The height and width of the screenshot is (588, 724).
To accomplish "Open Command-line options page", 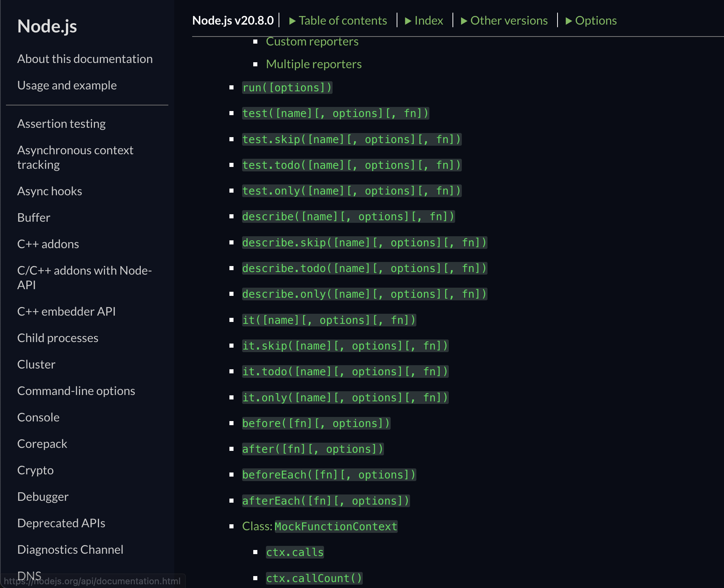I will tap(76, 391).
